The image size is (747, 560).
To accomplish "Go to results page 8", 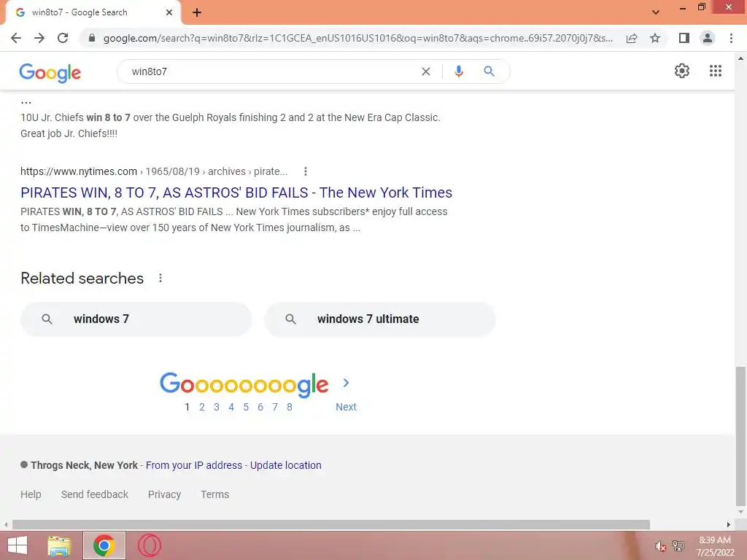I will point(289,407).
